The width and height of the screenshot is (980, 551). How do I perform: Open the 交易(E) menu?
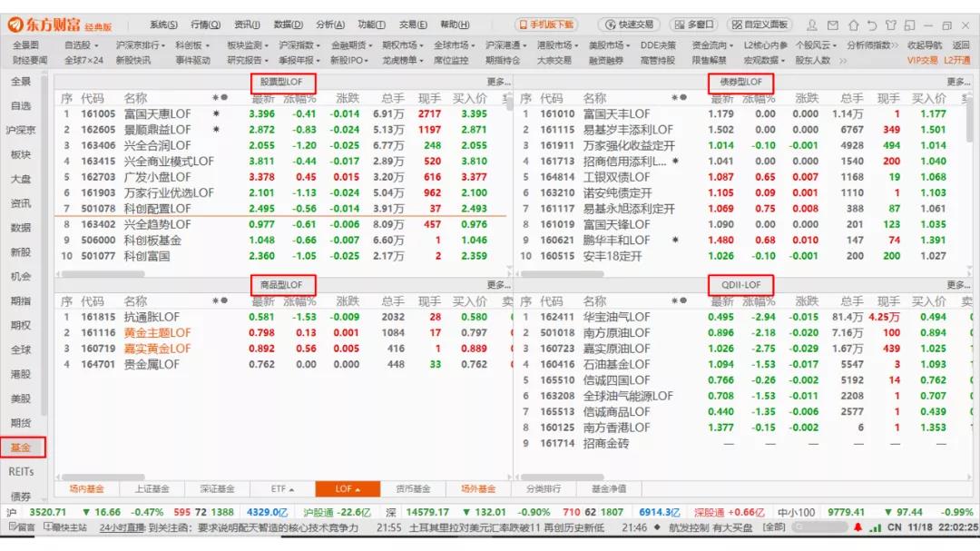(413, 25)
